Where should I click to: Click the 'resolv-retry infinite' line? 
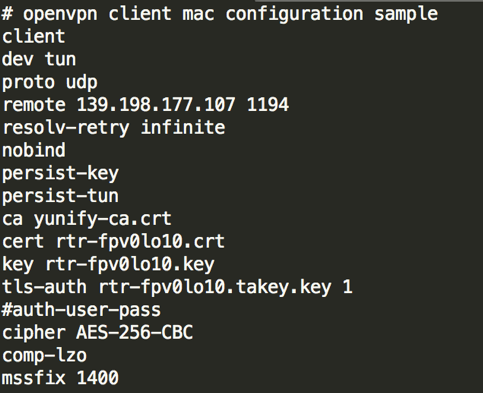click(114, 128)
